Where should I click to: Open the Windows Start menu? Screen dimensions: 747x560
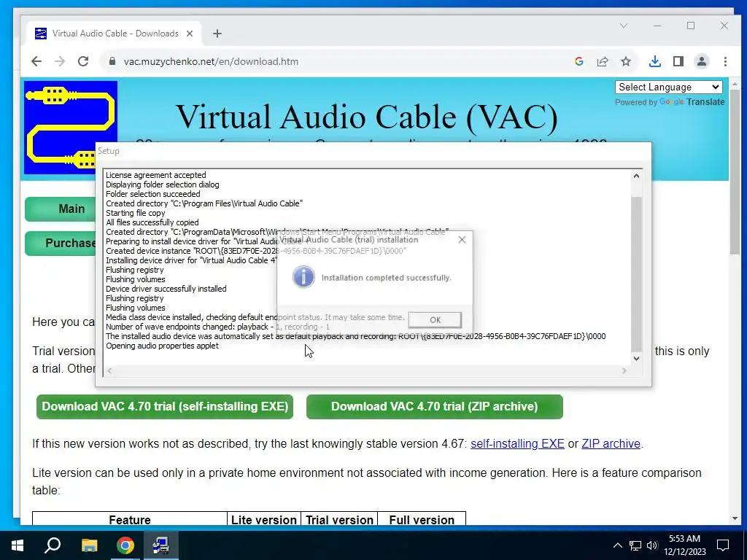pyautogui.click(x=18, y=545)
